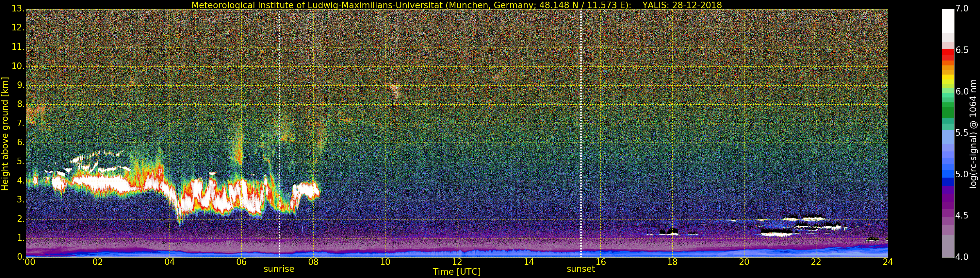Click the white dotted sunrise marker line
The width and height of the screenshot is (980, 278).
click(x=279, y=133)
